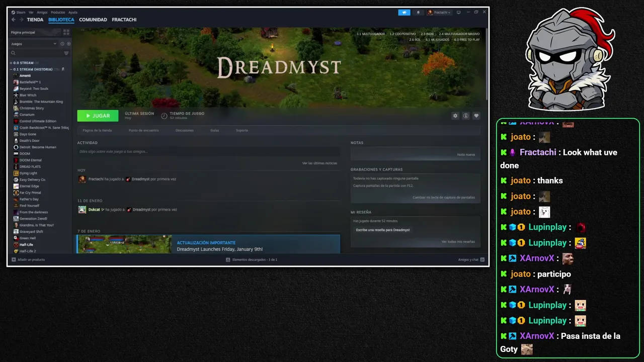Select Graveyard Shift in library
Screen dimensions: 644x362
pyautogui.click(x=31, y=231)
